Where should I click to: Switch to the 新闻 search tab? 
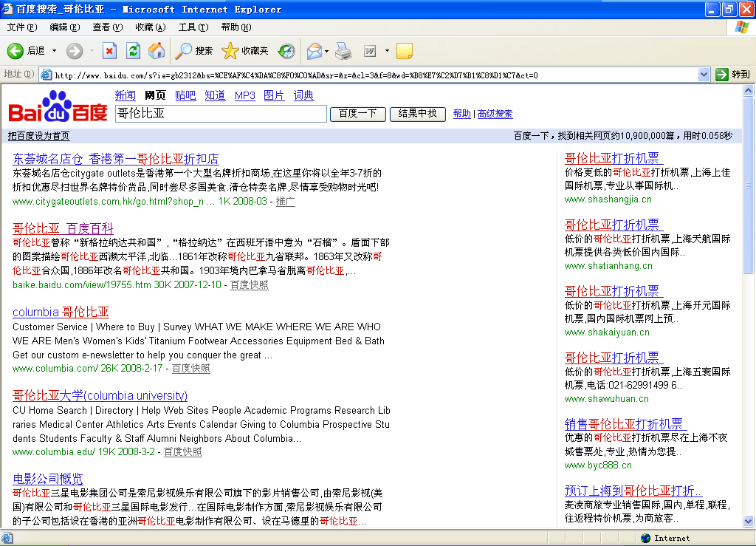pyautogui.click(x=125, y=95)
